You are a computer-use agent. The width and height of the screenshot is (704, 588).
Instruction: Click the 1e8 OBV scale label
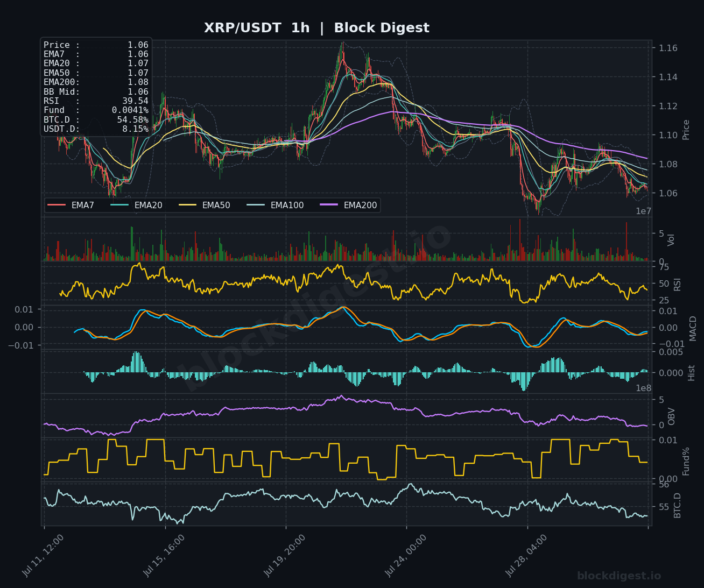pos(644,388)
